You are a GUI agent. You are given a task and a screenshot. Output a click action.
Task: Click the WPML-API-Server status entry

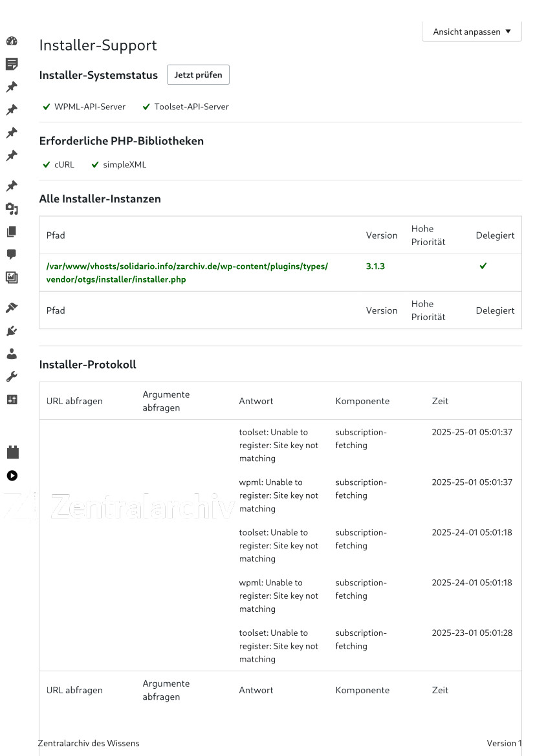[x=85, y=107]
